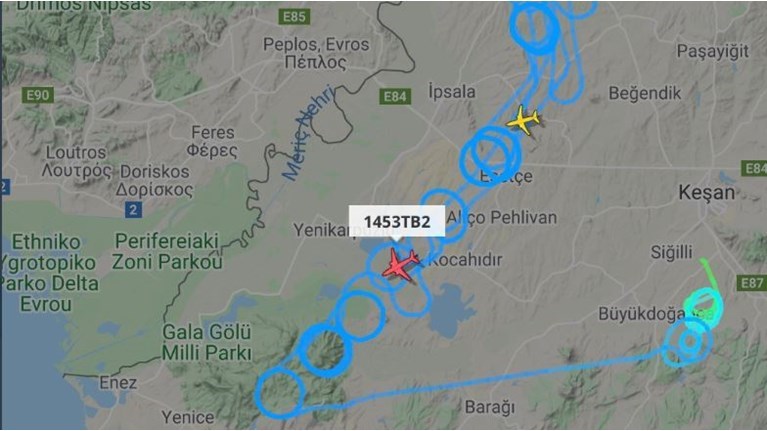The image size is (767, 431).
Task: Click the Enez town label
Action: point(118,383)
